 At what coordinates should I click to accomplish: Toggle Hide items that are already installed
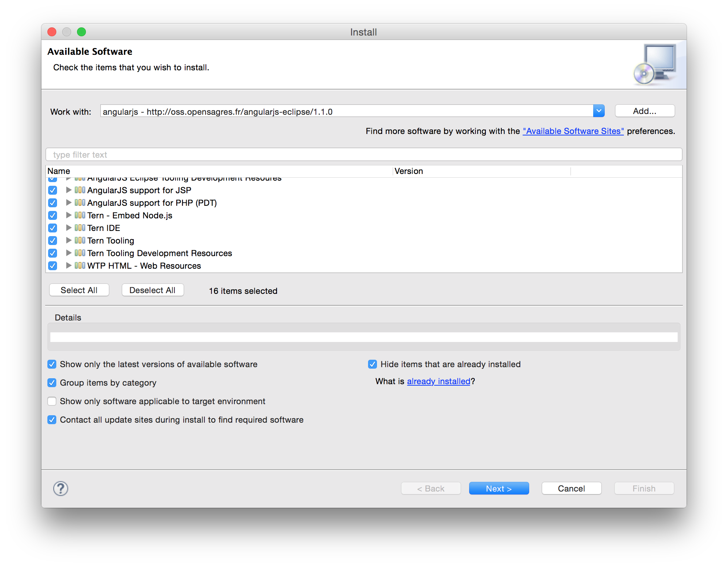[372, 364]
